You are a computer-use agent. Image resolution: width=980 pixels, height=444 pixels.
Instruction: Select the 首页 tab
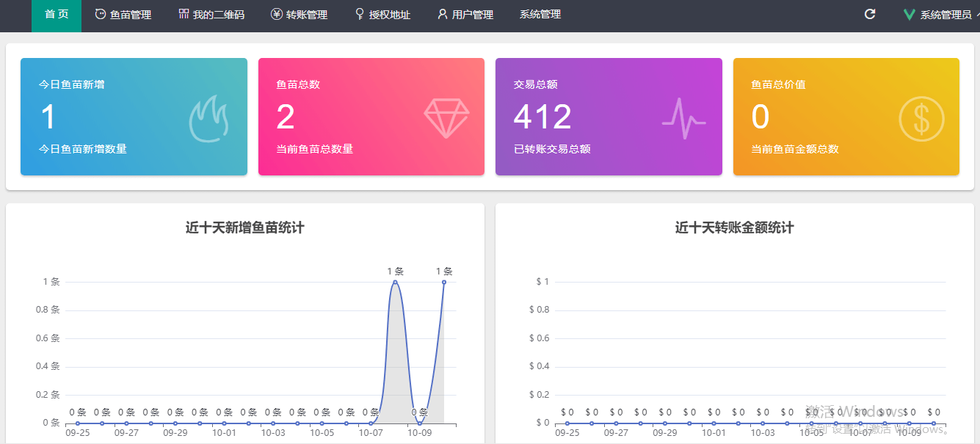(x=56, y=15)
